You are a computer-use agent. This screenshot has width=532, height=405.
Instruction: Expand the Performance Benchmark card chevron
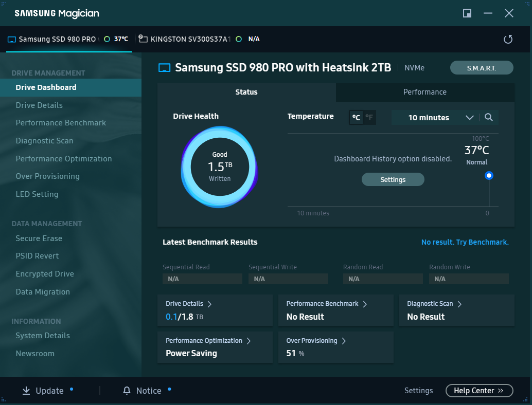365,304
